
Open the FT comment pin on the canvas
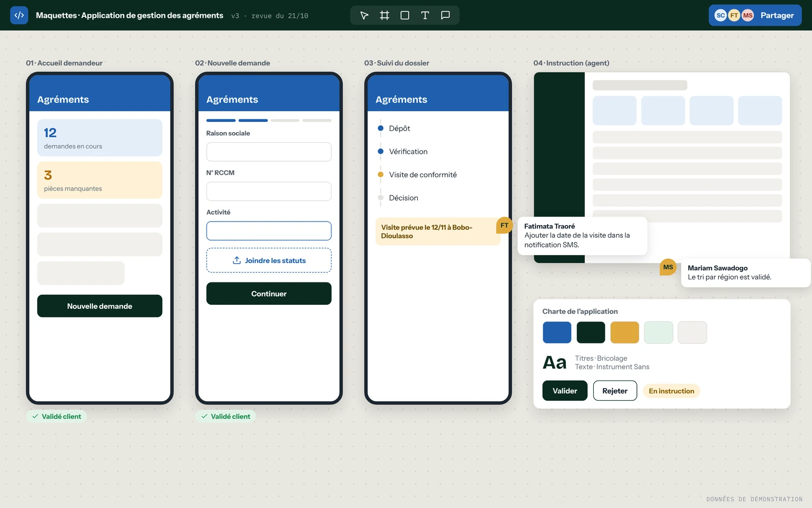[x=504, y=225]
